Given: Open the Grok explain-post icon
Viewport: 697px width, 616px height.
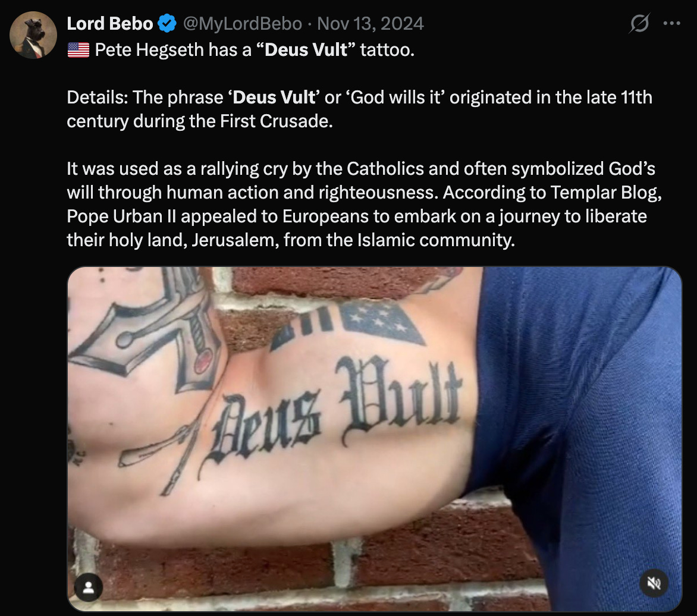Looking at the screenshot, I should tap(640, 23).
